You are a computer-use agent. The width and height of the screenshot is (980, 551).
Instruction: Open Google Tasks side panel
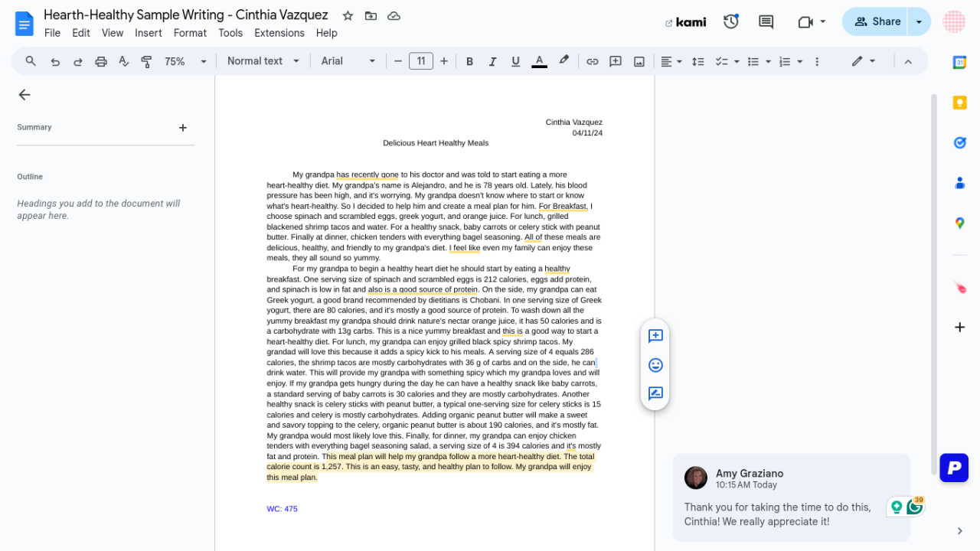click(959, 142)
